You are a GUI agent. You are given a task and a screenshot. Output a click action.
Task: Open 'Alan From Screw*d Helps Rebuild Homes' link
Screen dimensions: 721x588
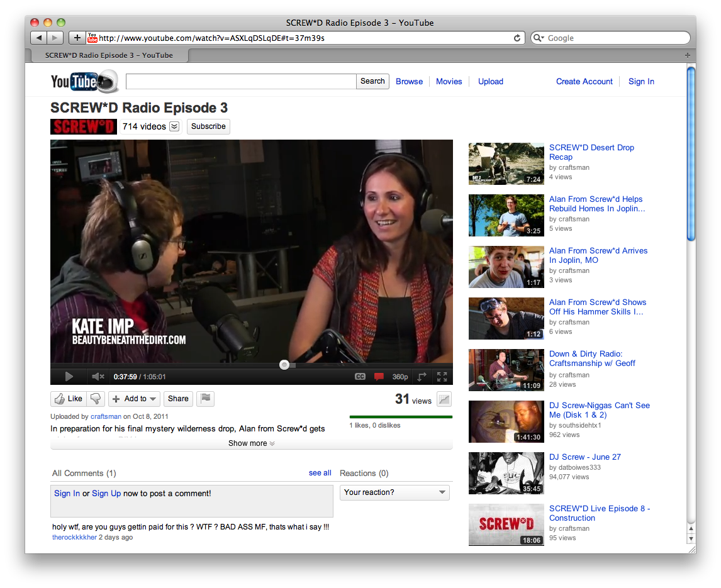tap(597, 204)
